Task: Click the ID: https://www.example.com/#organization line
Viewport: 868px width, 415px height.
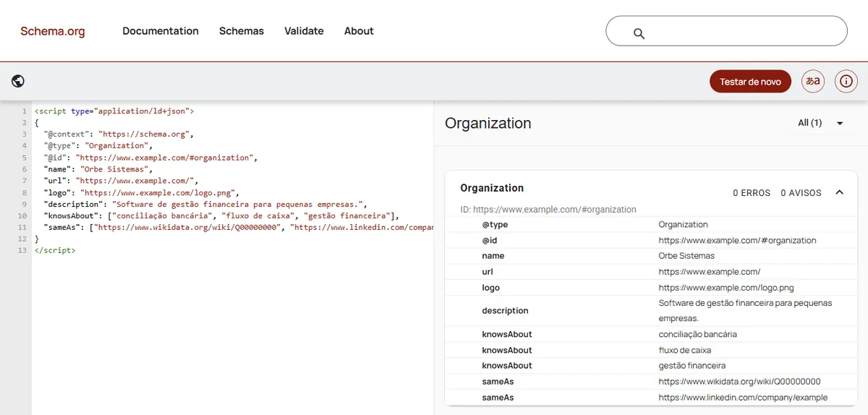Action: 548,210
